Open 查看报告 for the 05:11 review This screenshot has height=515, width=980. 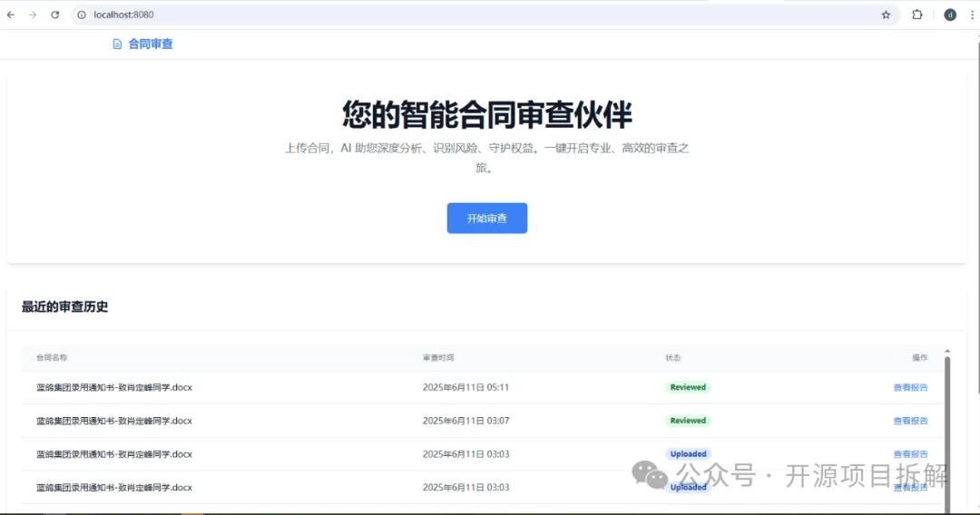tap(911, 388)
